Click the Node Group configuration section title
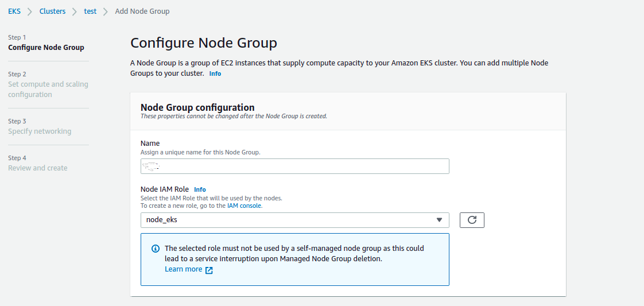 click(197, 107)
